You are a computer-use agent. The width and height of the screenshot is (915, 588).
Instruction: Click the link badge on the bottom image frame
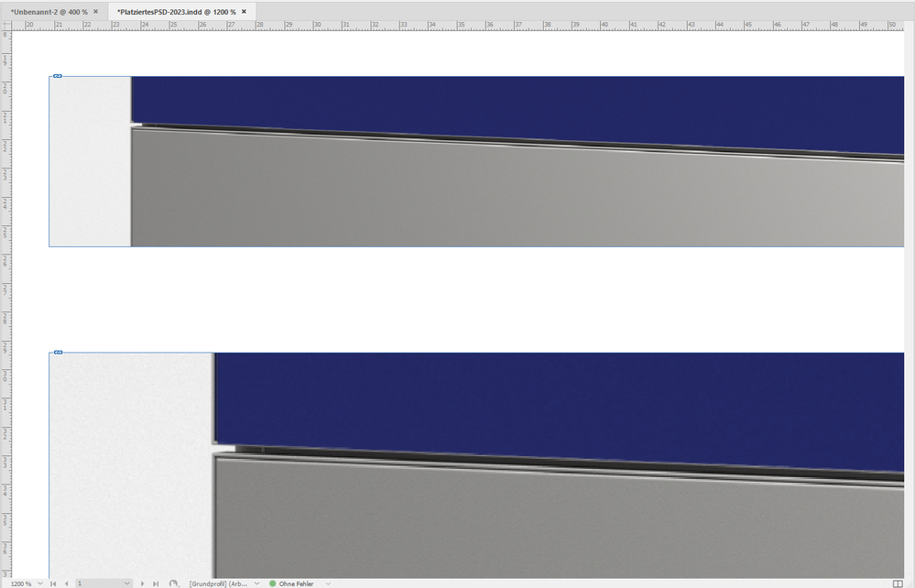point(57,351)
